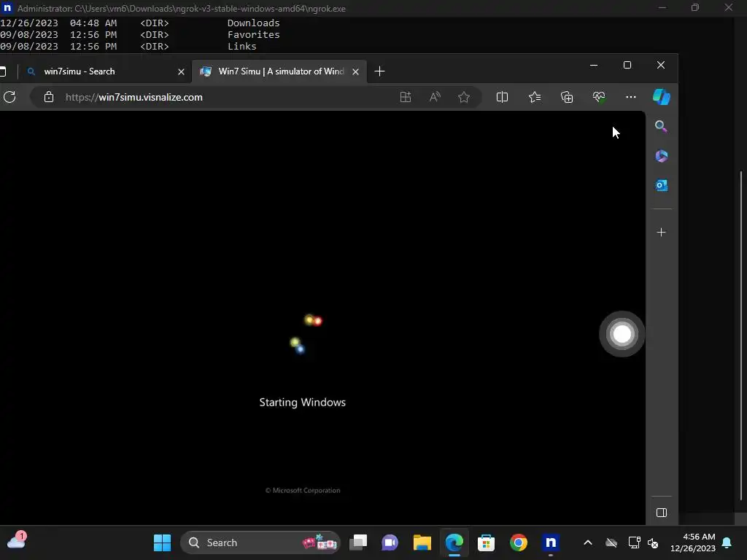Activate Read aloud in address bar
This screenshot has width=747, height=560.
(x=435, y=97)
